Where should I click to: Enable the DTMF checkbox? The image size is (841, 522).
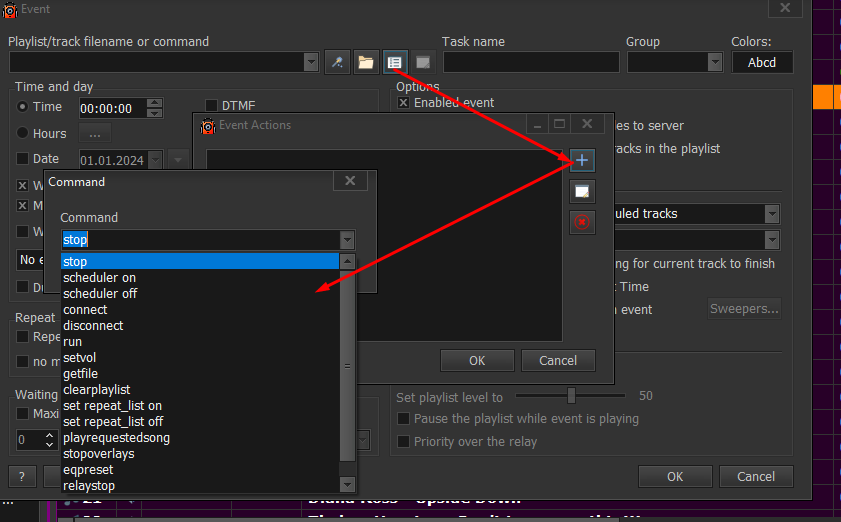pyautogui.click(x=212, y=106)
